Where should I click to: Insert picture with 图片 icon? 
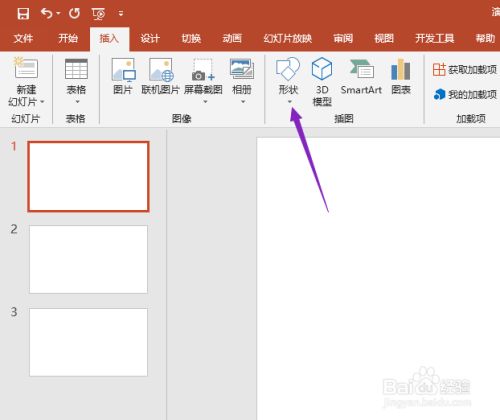[x=123, y=69]
